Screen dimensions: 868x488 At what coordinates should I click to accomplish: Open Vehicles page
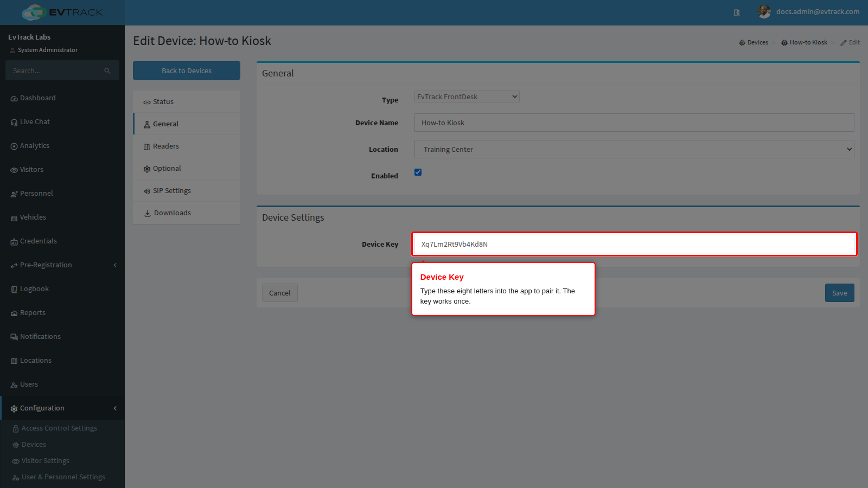tap(62, 217)
